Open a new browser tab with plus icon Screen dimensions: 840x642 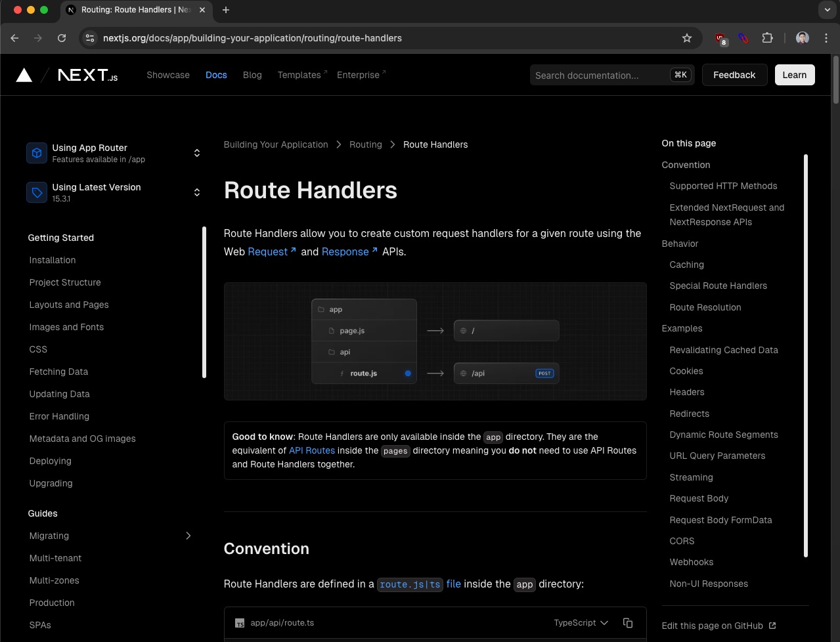click(226, 10)
